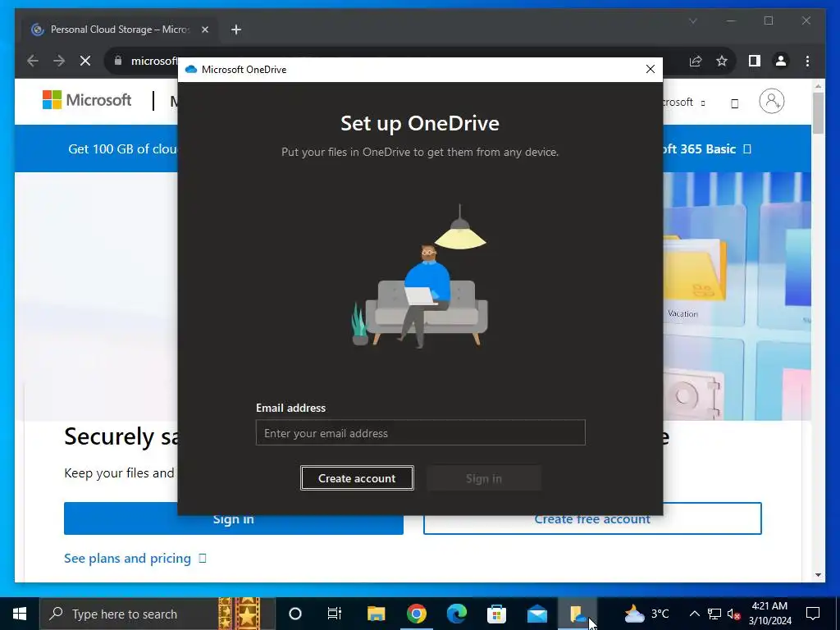Viewport: 840px width, 630px height.
Task: Stop the page loading in Chrome
Action: (85, 61)
